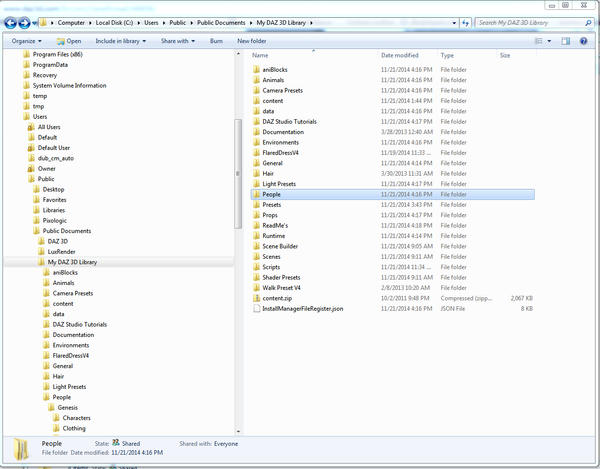This screenshot has width=600, height=469.
Task: Select Clothing under Genesis in the tree
Action: click(x=74, y=428)
